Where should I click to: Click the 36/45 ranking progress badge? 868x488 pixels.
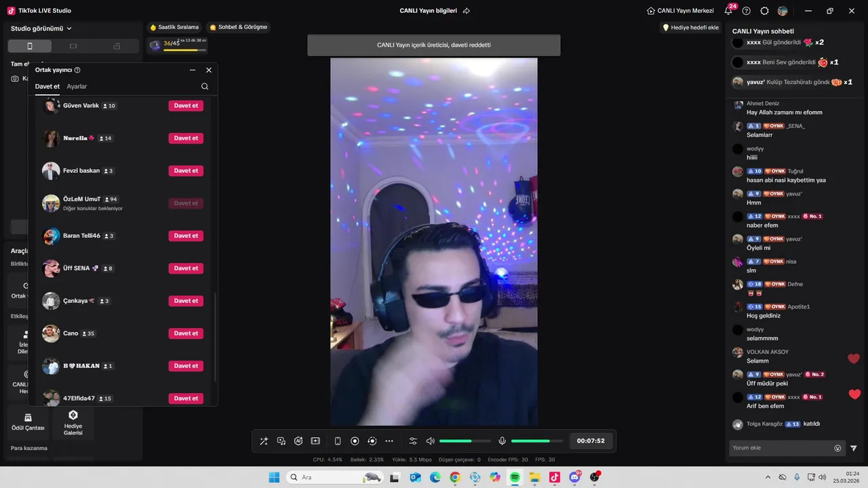coord(178,45)
